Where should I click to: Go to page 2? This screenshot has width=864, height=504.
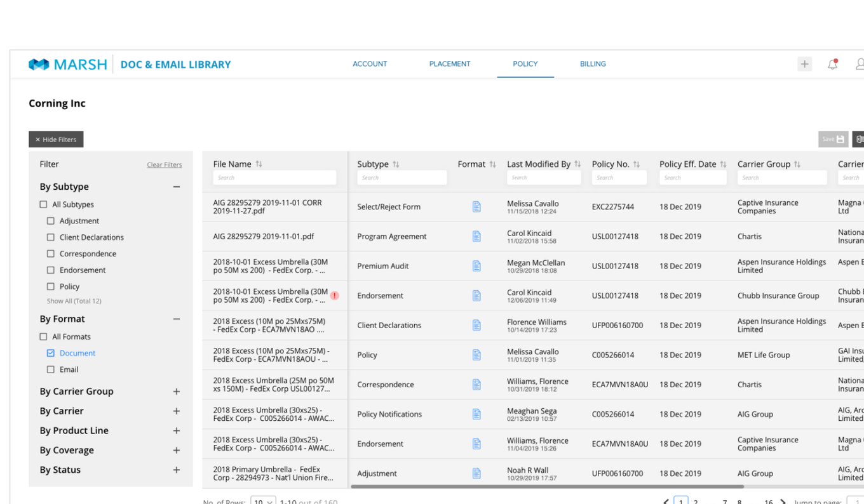696,501
